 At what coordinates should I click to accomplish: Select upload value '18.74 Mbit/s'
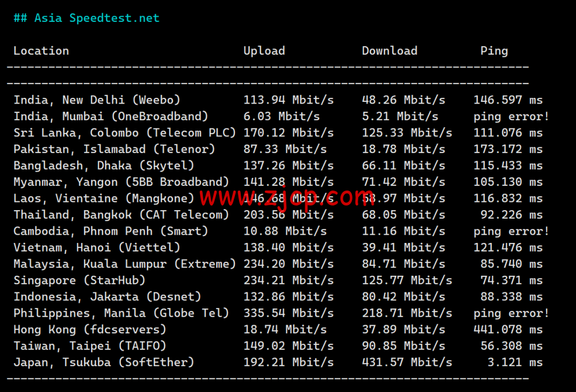coord(285,330)
